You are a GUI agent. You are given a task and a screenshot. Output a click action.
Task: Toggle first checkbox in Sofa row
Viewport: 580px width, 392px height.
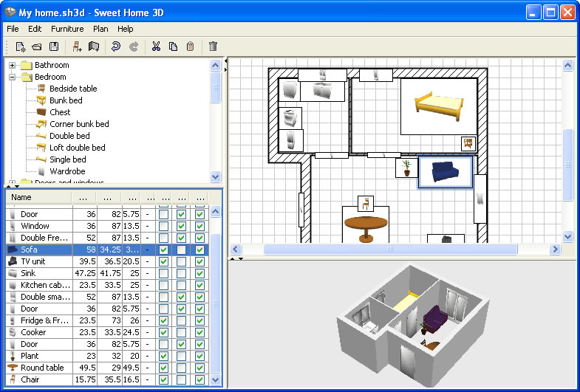[163, 250]
